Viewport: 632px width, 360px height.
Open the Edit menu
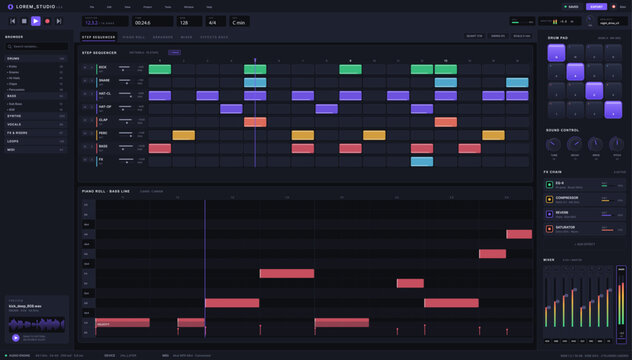tap(109, 7)
